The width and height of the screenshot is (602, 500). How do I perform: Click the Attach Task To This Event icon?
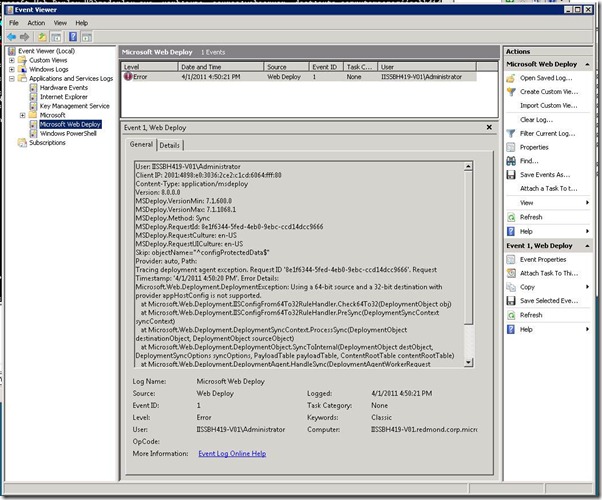pos(511,273)
